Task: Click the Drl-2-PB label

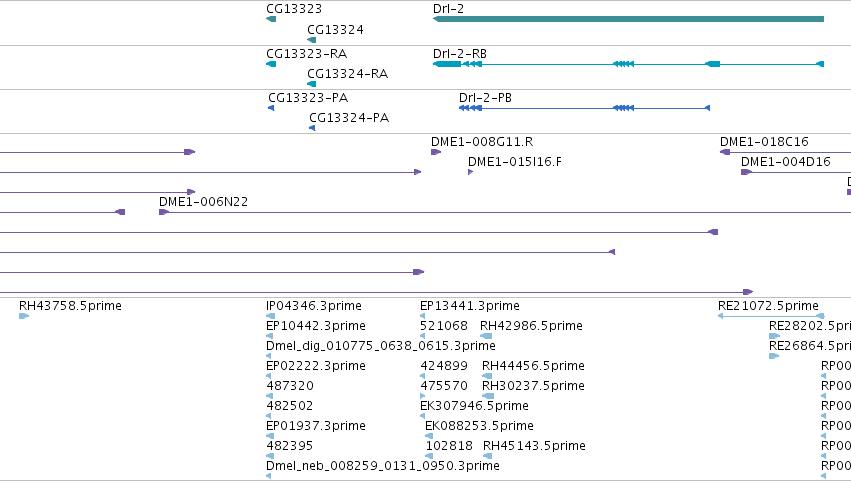Action: coord(485,98)
